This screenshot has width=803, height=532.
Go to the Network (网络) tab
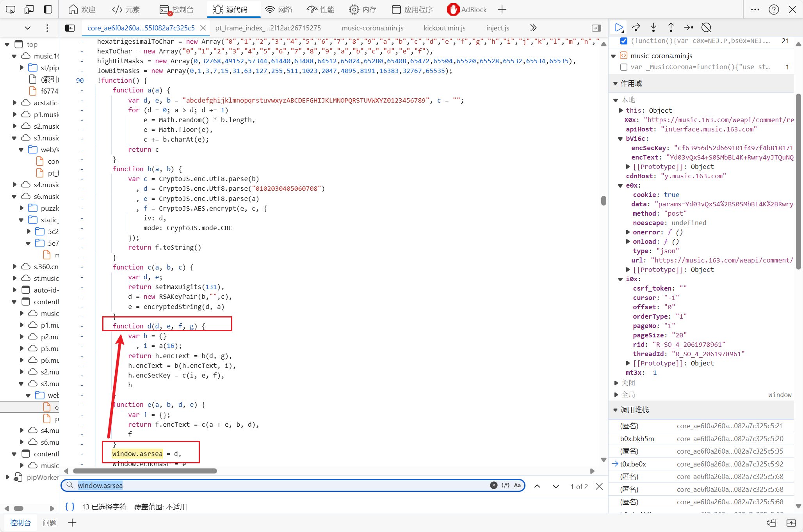(278, 9)
